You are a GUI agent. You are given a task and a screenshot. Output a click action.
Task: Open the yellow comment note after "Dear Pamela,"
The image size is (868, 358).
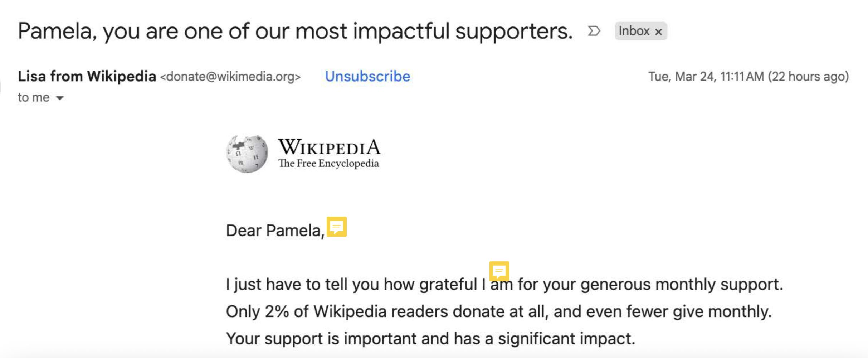click(337, 227)
